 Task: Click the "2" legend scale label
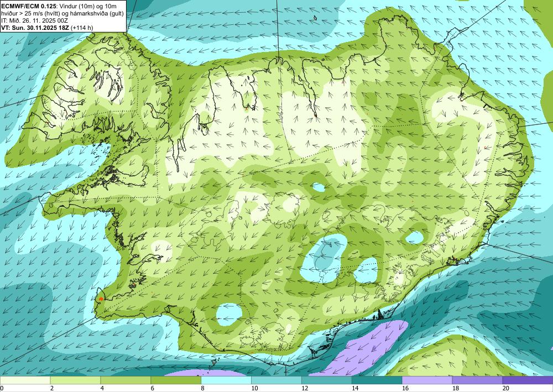[x=52, y=389]
